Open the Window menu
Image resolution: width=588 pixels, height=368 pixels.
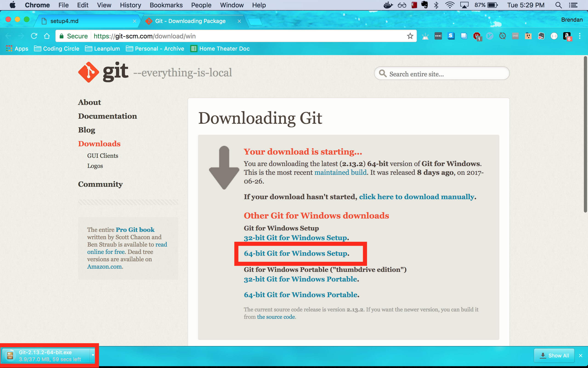pyautogui.click(x=232, y=5)
